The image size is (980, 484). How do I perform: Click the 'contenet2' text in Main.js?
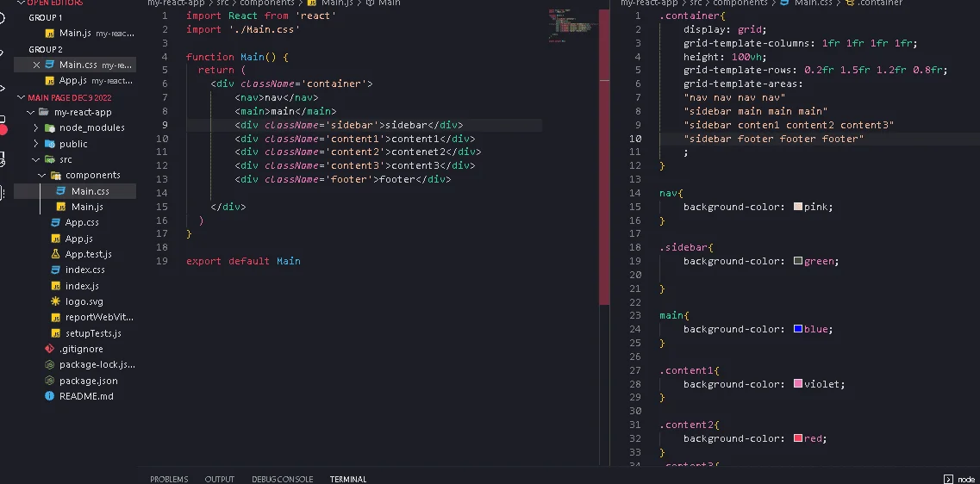417,152
